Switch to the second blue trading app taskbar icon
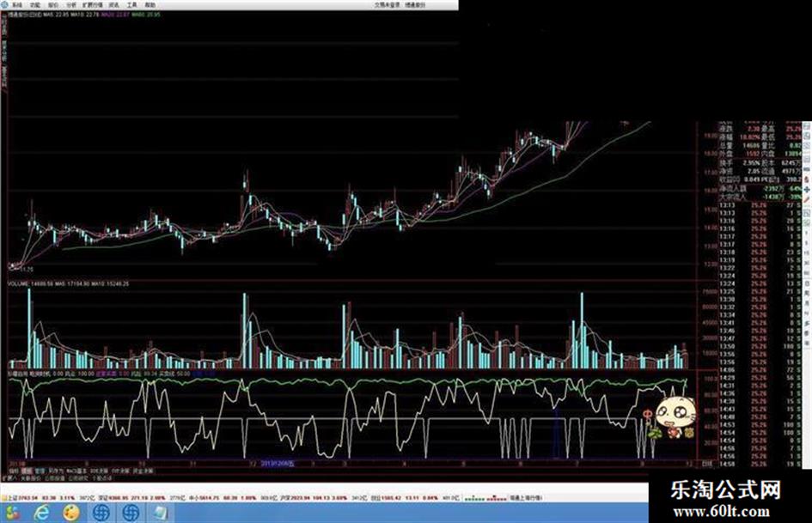The height and width of the screenshot is (523, 812). click(131, 513)
